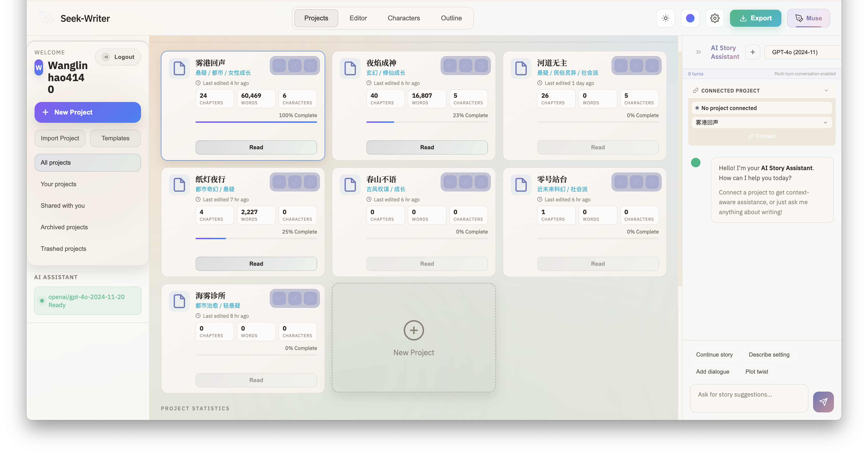Open the Characters tab
This screenshot has height=455, width=868.
click(x=404, y=18)
